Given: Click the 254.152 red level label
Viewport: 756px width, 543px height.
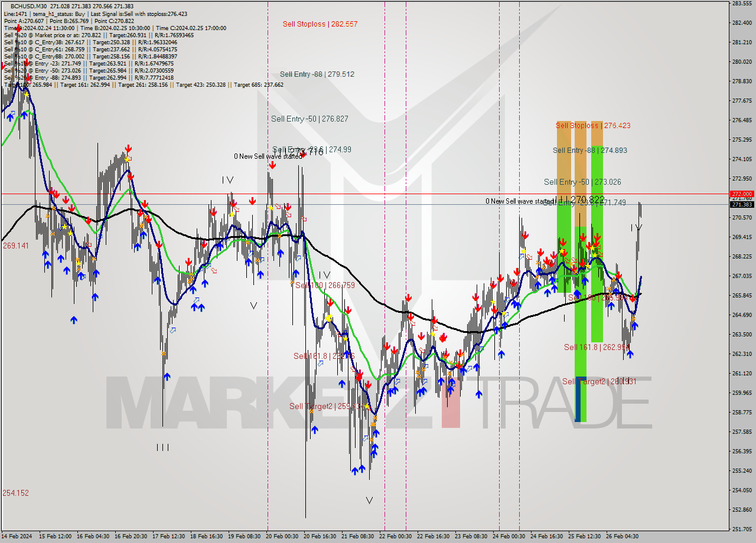Looking at the screenshot, I should [16, 493].
